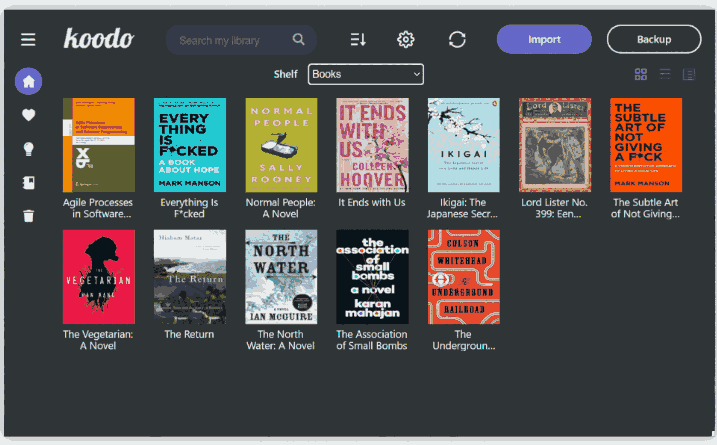Click title text 'The Association of Small Bombs'
Screen dimensions: 717x445
point(372,340)
